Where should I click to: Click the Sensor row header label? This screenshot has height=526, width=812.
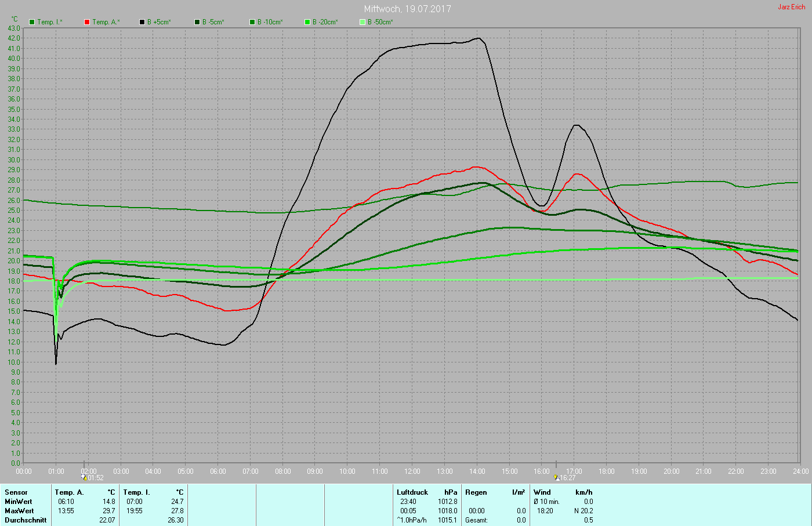pyautogui.click(x=16, y=492)
